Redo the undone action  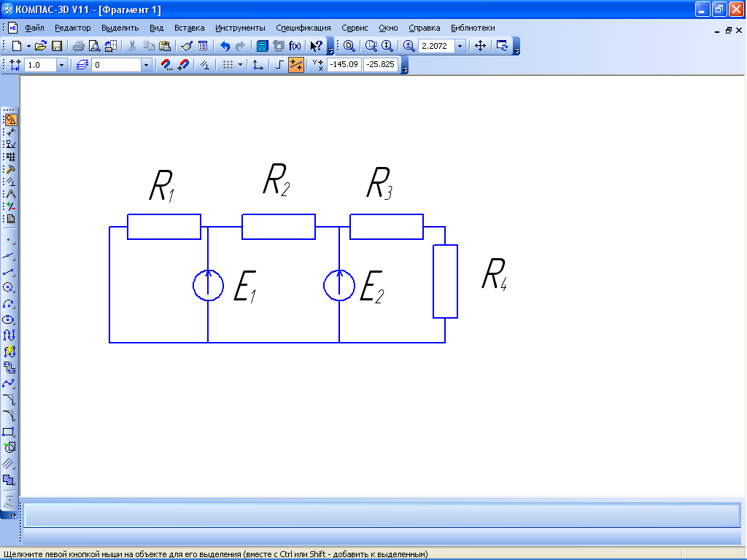(x=240, y=46)
